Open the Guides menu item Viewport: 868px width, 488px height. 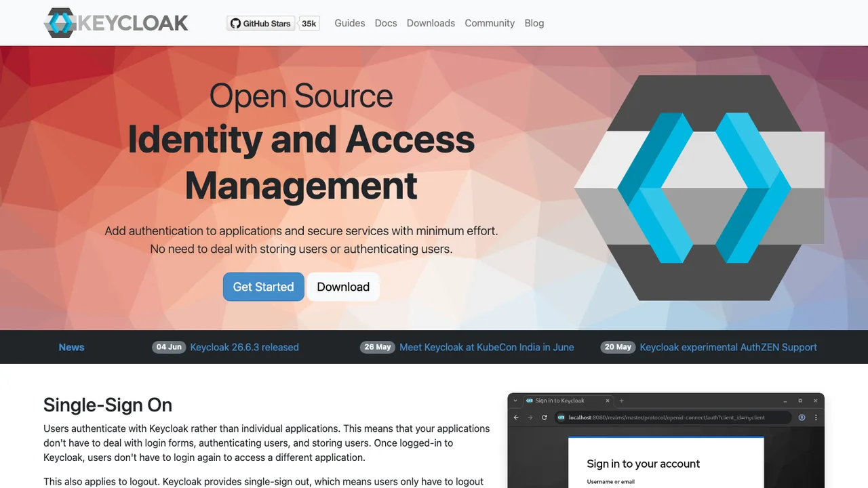coord(350,23)
